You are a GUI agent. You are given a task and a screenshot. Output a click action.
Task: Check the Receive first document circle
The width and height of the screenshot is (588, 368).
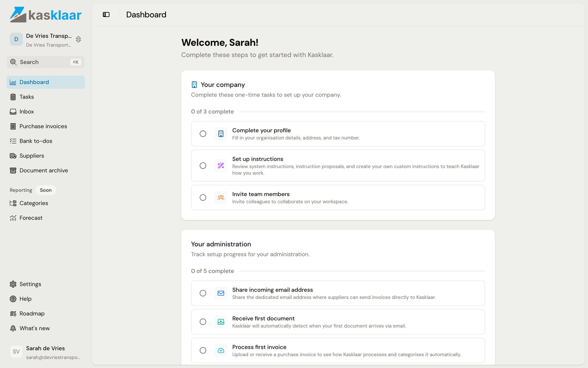[203, 322]
